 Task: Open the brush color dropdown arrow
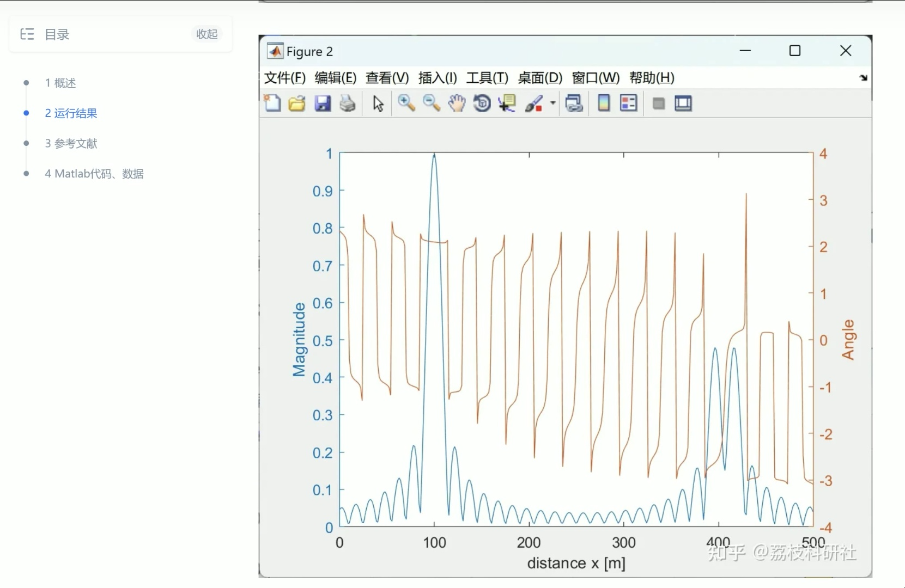[552, 103]
